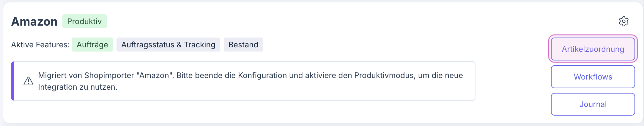Click the Aktive Features label
This screenshot has height=126, width=644.
(40, 45)
